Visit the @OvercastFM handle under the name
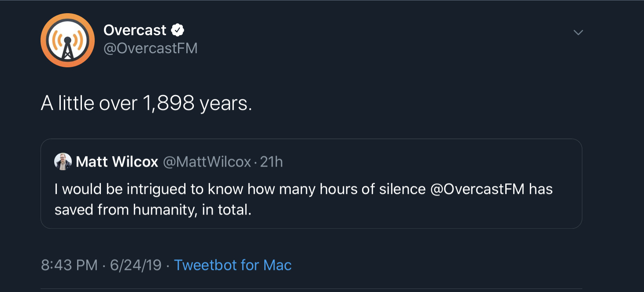This screenshot has width=644, height=292. pyautogui.click(x=150, y=48)
